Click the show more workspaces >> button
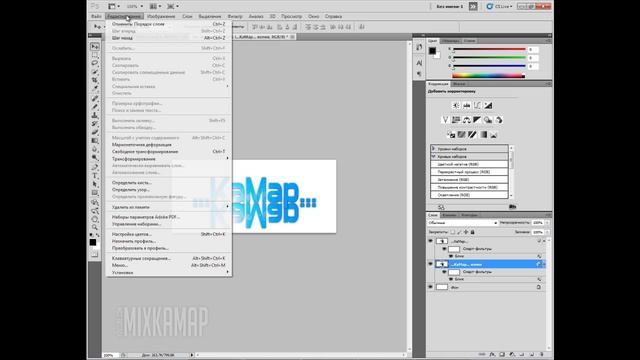The image size is (640, 360). coord(473,6)
